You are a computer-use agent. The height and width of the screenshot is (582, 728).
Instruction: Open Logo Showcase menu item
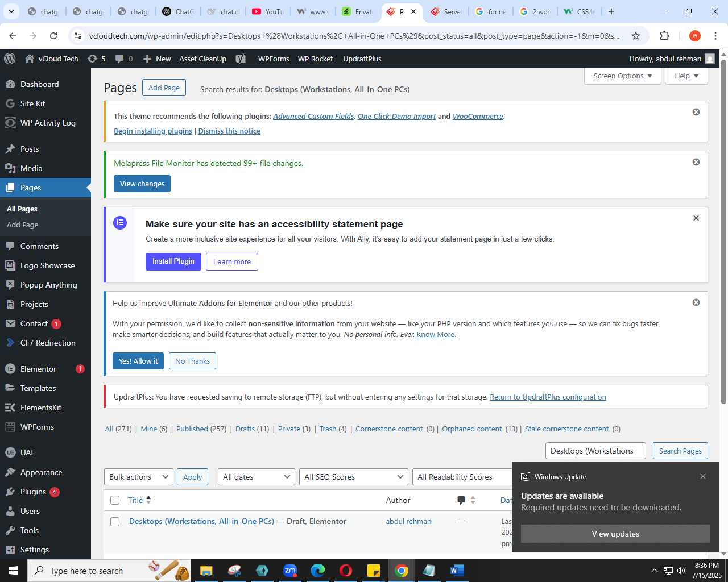tap(47, 265)
